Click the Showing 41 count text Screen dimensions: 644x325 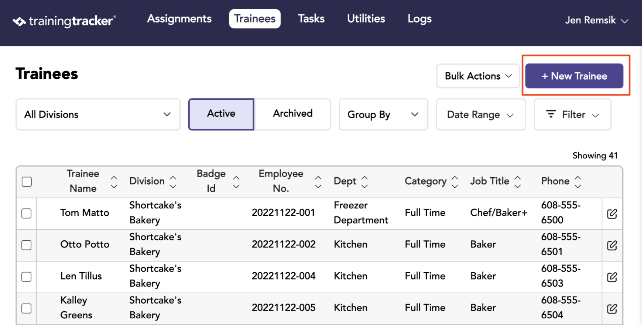click(595, 156)
